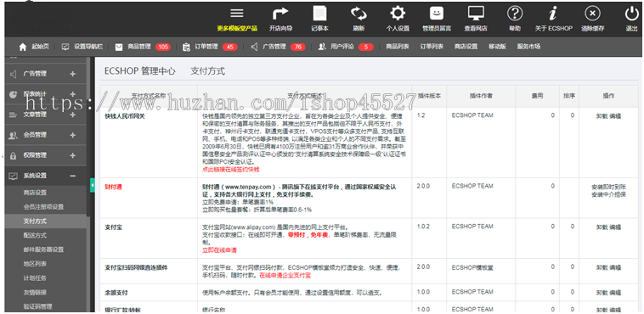Expand 文章管理 section plus
The width and height of the screenshot is (644, 314).
pos(73,115)
